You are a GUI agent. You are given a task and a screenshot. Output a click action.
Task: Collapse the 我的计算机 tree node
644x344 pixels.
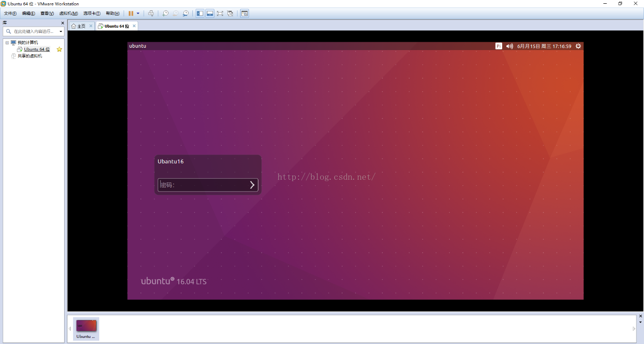coord(7,43)
